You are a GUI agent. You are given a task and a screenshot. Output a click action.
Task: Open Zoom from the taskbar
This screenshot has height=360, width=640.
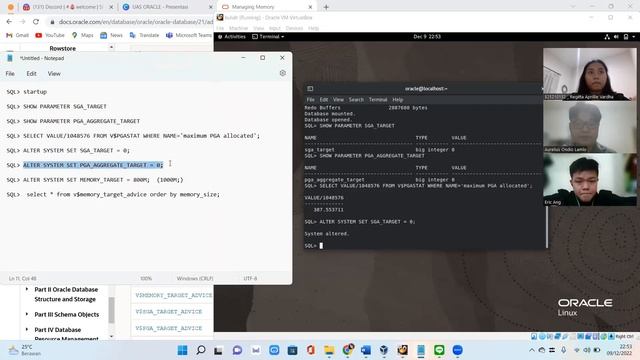tap(458, 350)
